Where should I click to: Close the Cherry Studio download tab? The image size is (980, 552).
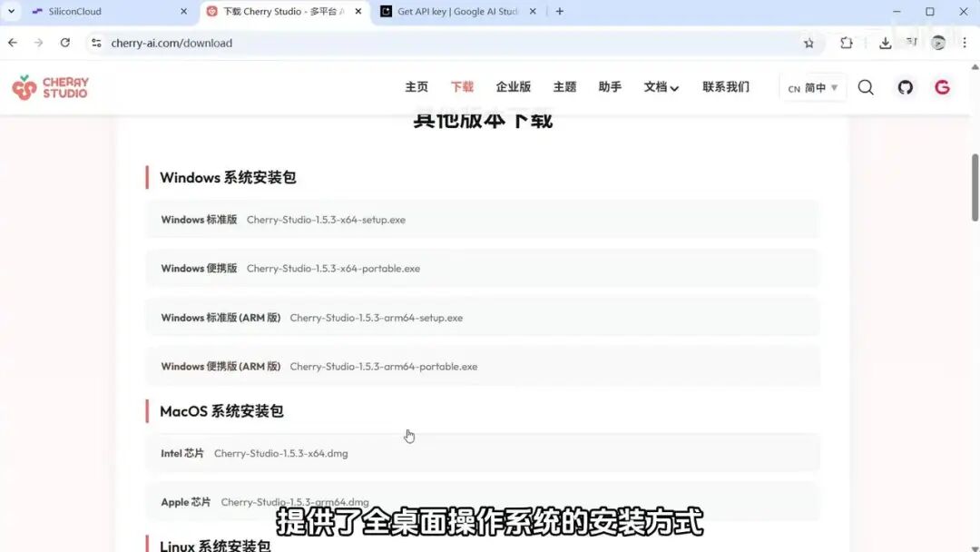click(358, 11)
